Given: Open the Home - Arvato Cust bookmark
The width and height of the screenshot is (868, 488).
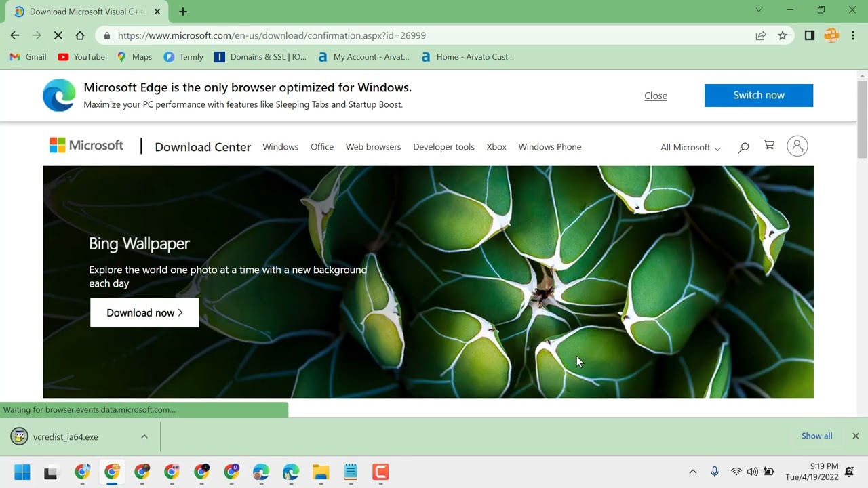Looking at the screenshot, I should (x=467, y=57).
